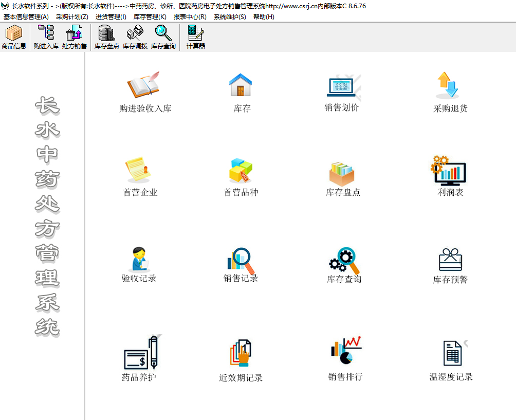
Task: Click the 购进验收入库 label
Action: (145, 108)
